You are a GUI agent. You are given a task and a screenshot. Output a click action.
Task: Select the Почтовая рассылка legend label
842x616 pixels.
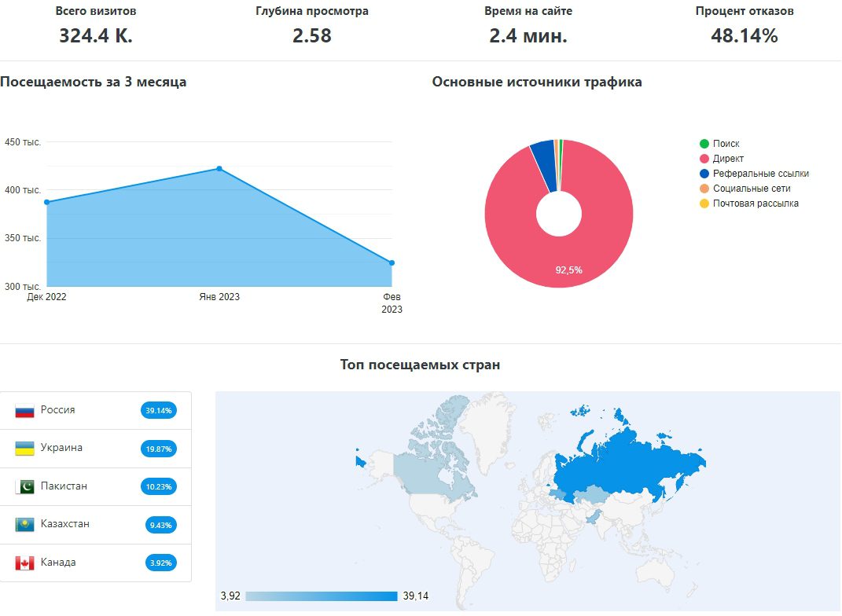pos(756,203)
